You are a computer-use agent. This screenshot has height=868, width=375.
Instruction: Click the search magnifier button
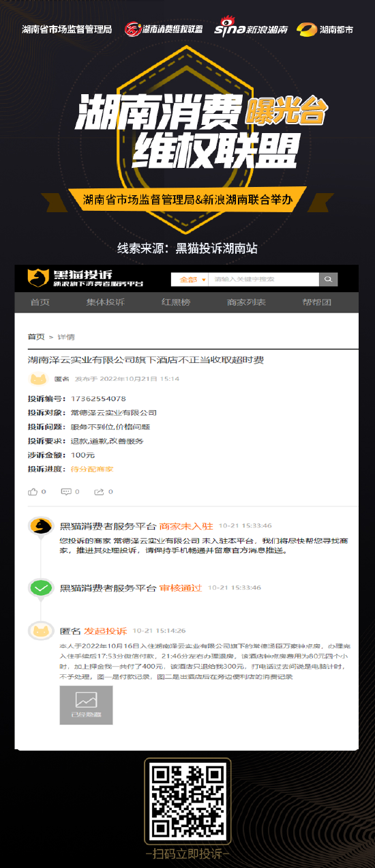click(x=329, y=279)
